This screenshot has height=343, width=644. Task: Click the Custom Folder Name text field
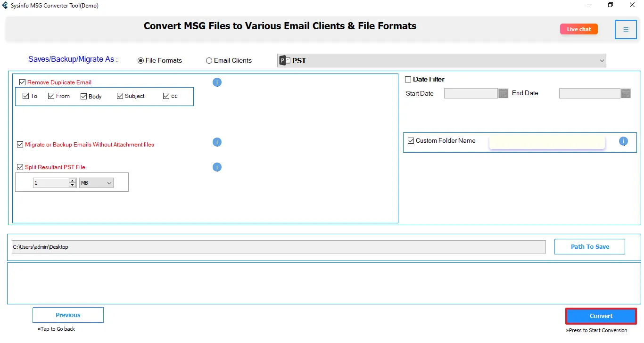547,142
